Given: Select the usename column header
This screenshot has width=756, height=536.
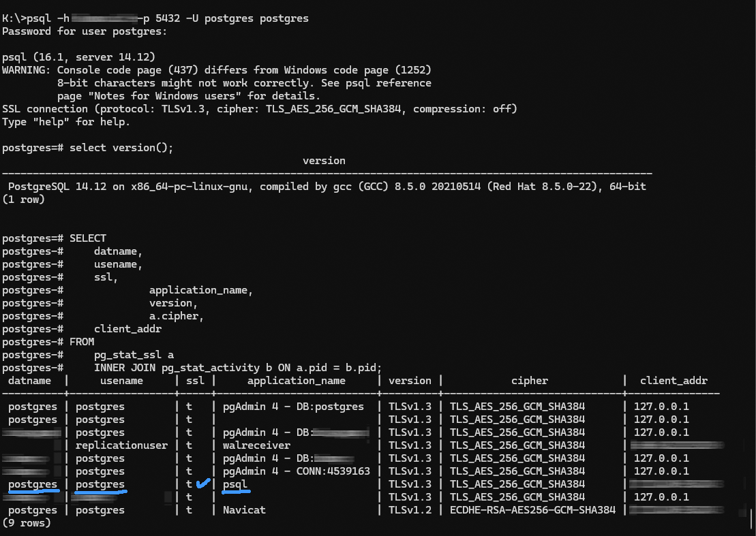Looking at the screenshot, I should [x=121, y=381].
